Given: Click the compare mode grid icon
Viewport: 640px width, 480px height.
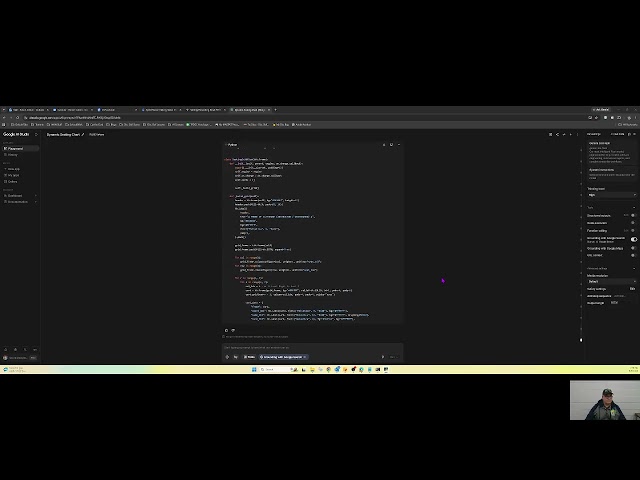Looking at the screenshot, I should [550, 134].
